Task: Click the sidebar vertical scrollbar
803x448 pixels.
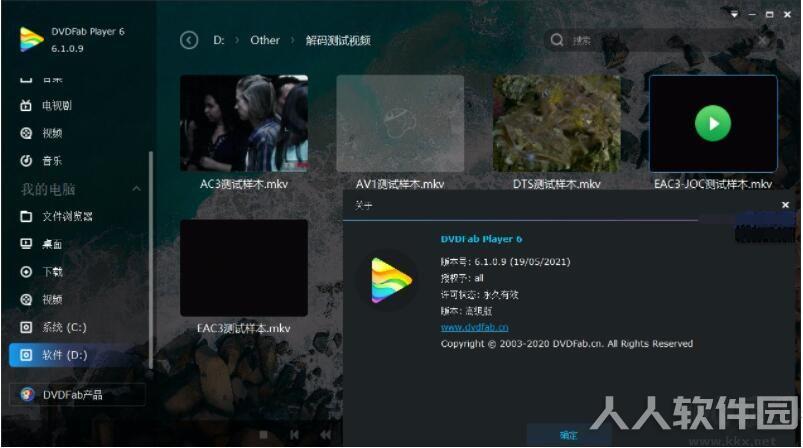Action: point(151,259)
